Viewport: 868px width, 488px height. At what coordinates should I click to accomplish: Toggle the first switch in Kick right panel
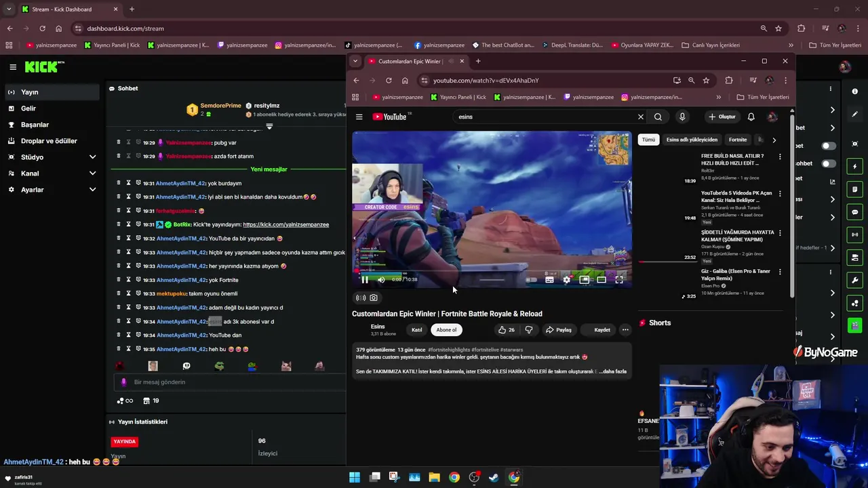point(829,146)
